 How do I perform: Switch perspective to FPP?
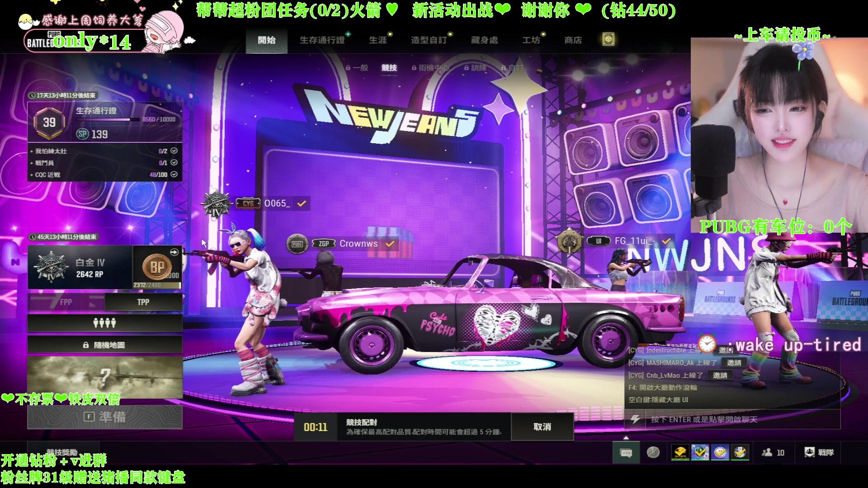[x=66, y=302]
